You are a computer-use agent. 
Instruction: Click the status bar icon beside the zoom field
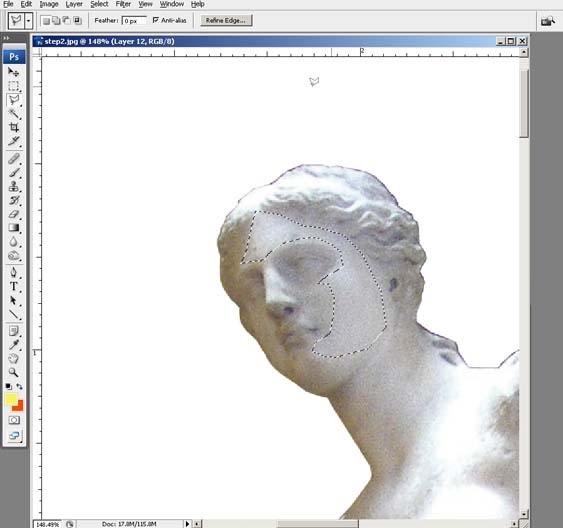click(x=70, y=524)
